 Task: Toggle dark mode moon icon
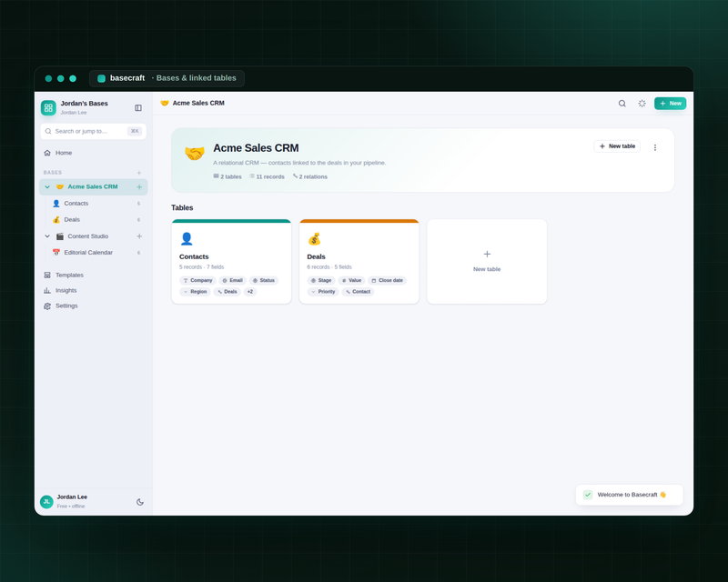[x=140, y=502]
